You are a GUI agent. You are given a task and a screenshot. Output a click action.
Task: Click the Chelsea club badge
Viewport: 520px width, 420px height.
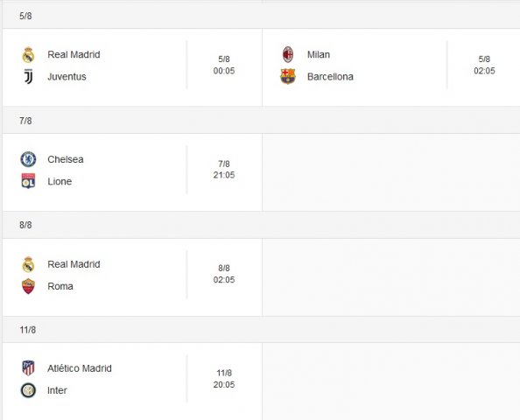tap(29, 159)
